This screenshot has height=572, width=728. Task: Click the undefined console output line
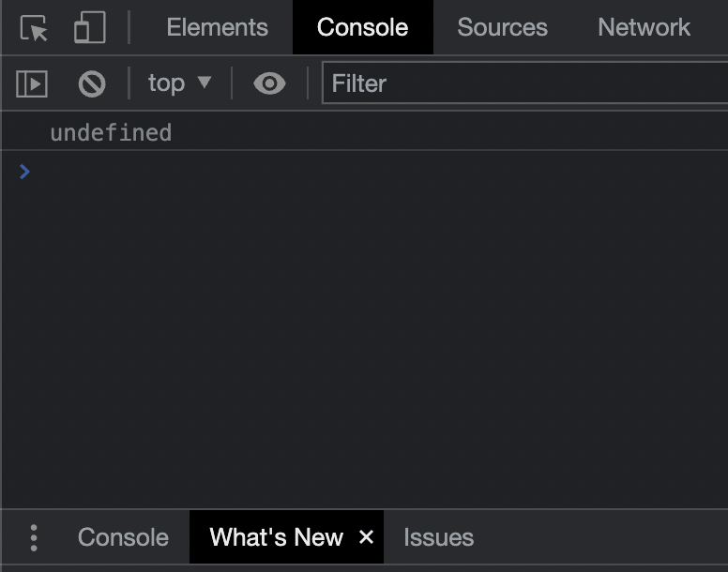(111, 132)
